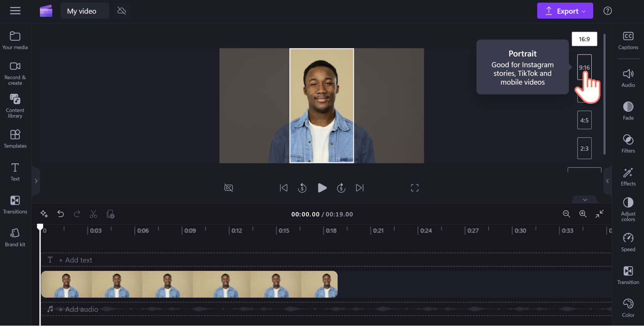The image size is (644, 326).
Task: Zoom out the timeline
Action: pyautogui.click(x=567, y=214)
